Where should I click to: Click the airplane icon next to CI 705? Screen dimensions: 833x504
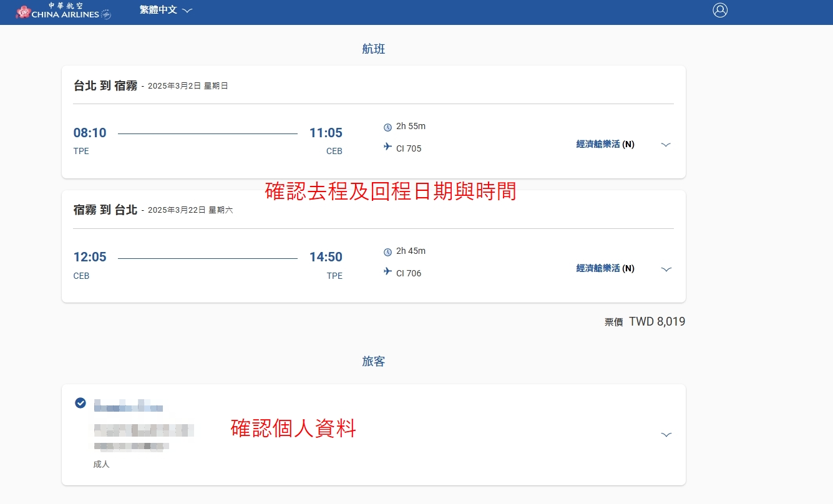(x=387, y=148)
